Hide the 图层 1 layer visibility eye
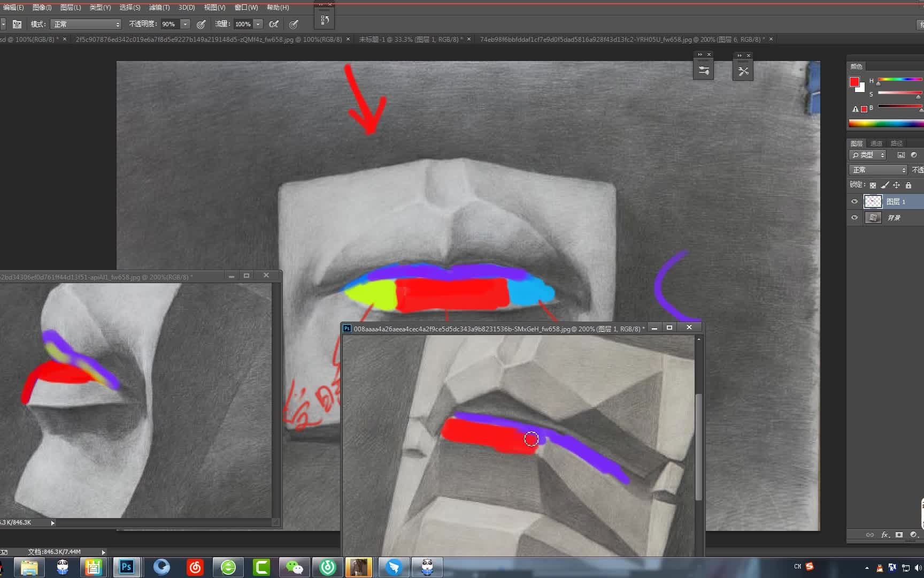This screenshot has width=924, height=578. [854, 202]
